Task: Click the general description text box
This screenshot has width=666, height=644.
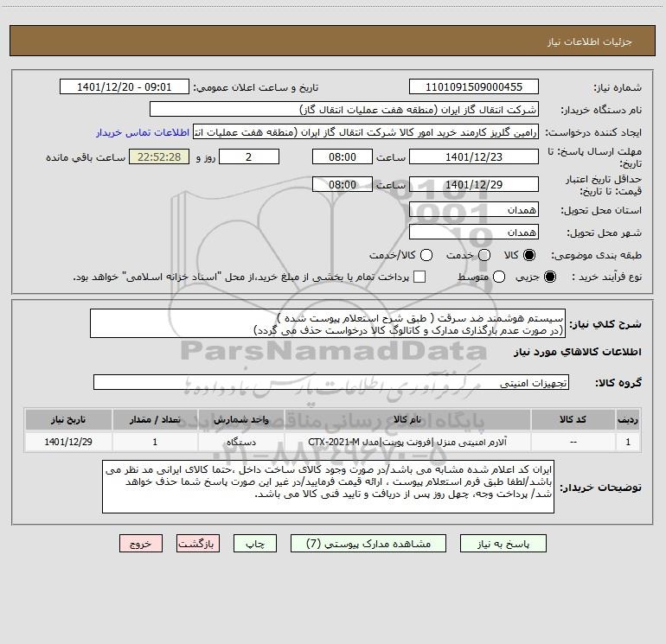Action: (328, 323)
